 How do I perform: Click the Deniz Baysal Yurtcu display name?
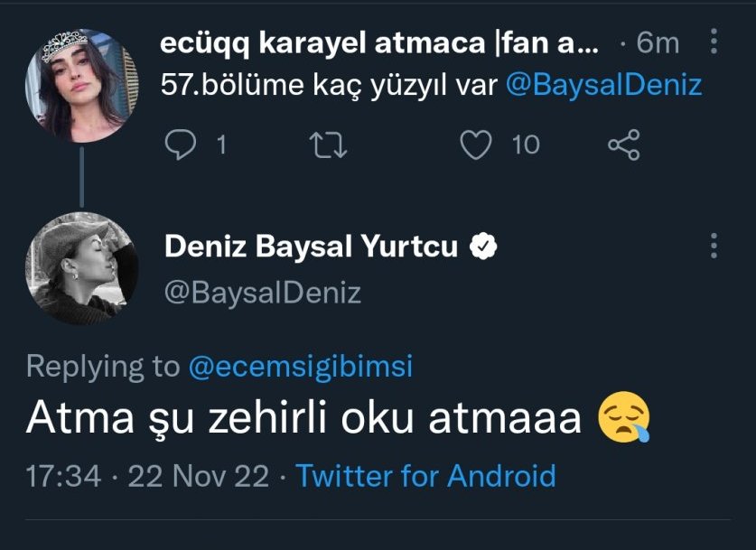coord(311,247)
